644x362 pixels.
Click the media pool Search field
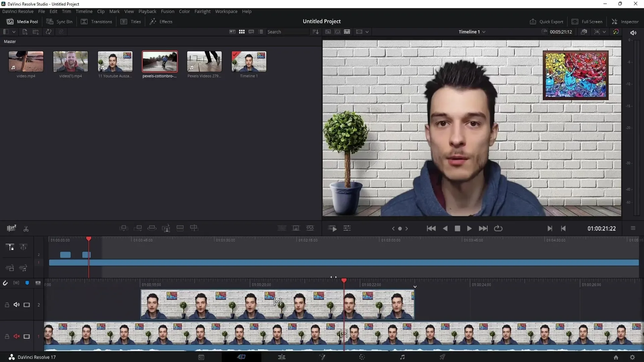pos(287,32)
